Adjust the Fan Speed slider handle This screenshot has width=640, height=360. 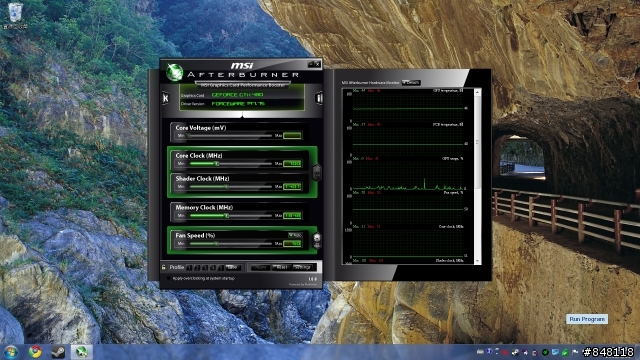point(217,244)
